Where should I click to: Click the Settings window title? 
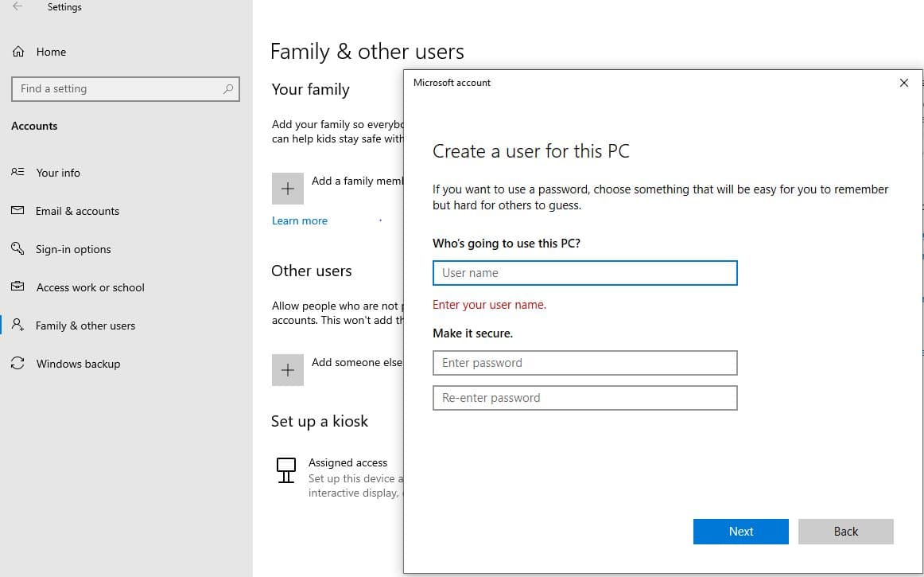[64, 7]
